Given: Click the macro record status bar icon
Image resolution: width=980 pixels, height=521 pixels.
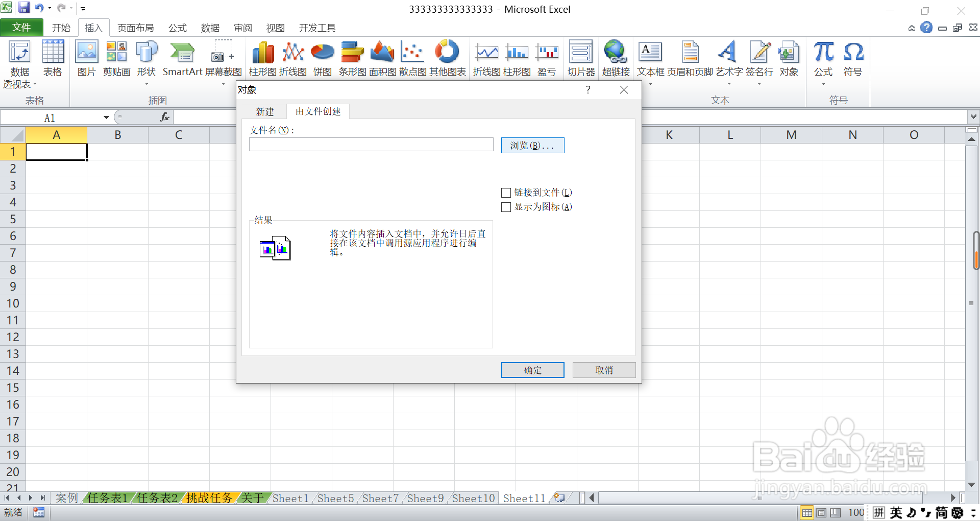Looking at the screenshot, I should pos(39,512).
